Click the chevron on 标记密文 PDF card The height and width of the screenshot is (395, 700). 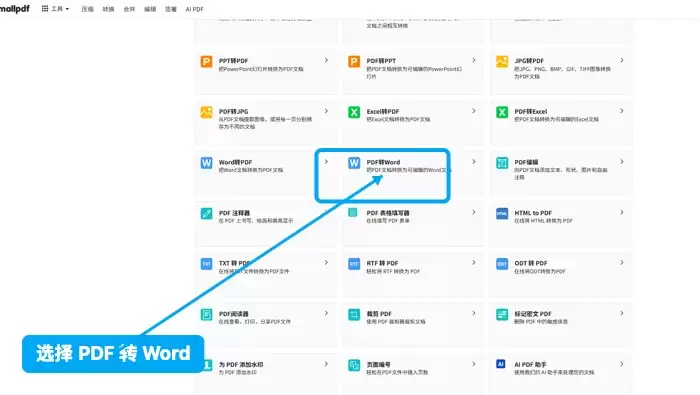click(x=621, y=313)
